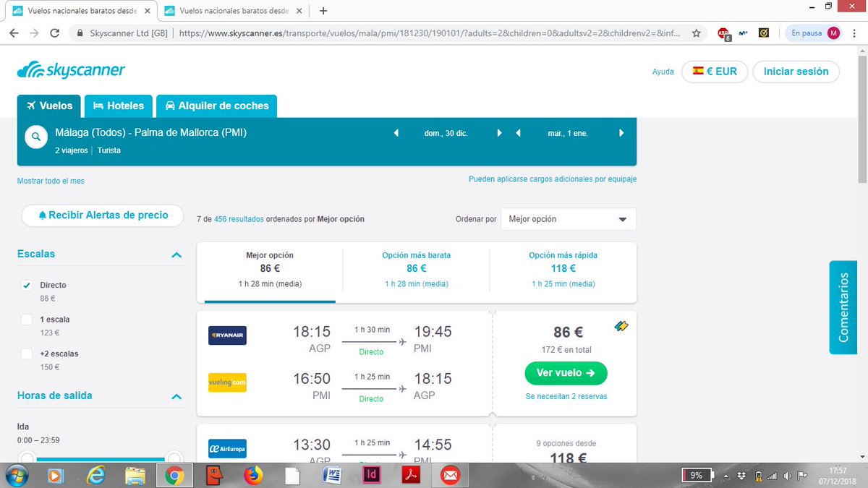Open the Ayuda link

coord(663,72)
